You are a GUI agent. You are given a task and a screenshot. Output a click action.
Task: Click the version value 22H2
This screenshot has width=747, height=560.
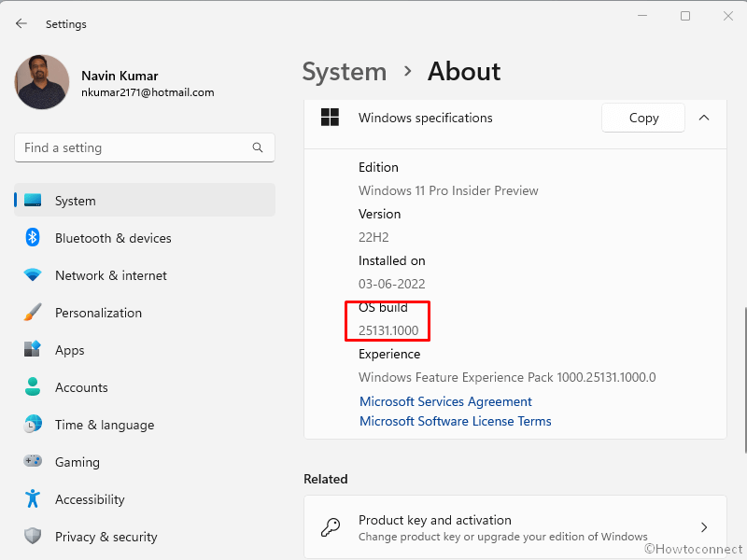click(x=373, y=237)
